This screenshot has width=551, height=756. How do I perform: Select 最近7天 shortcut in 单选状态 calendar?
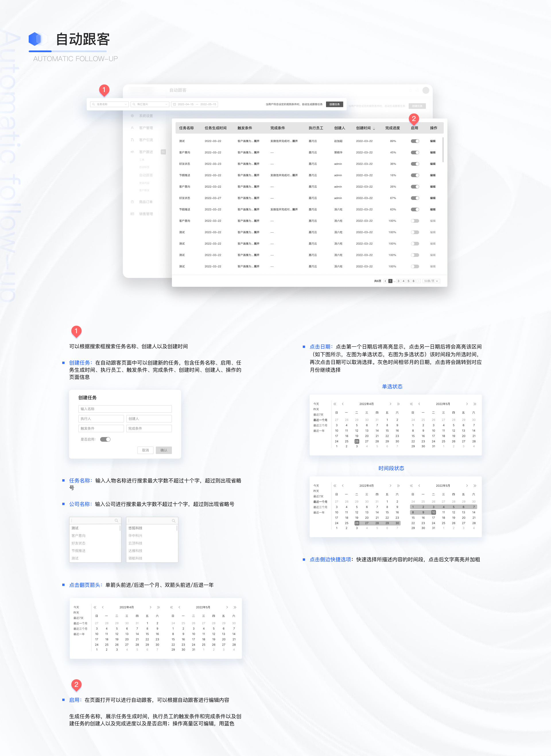pos(318,415)
